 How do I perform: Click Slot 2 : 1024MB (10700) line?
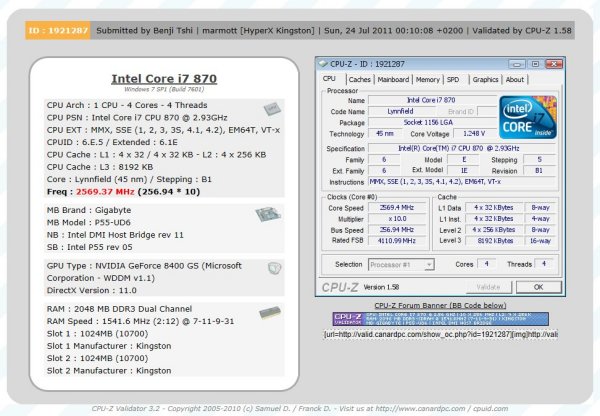point(98,359)
